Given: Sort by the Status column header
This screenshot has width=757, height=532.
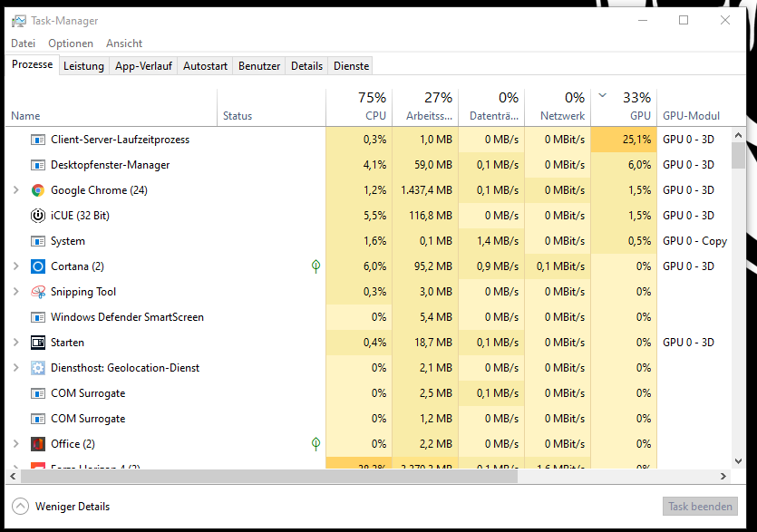Looking at the screenshot, I should (x=271, y=107).
